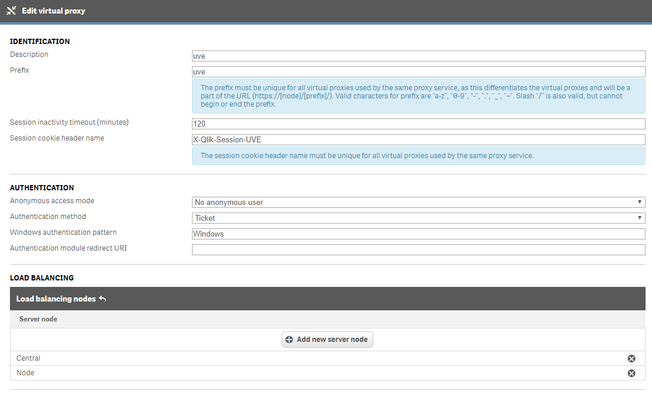Click the Prefix label

[x=20, y=70]
